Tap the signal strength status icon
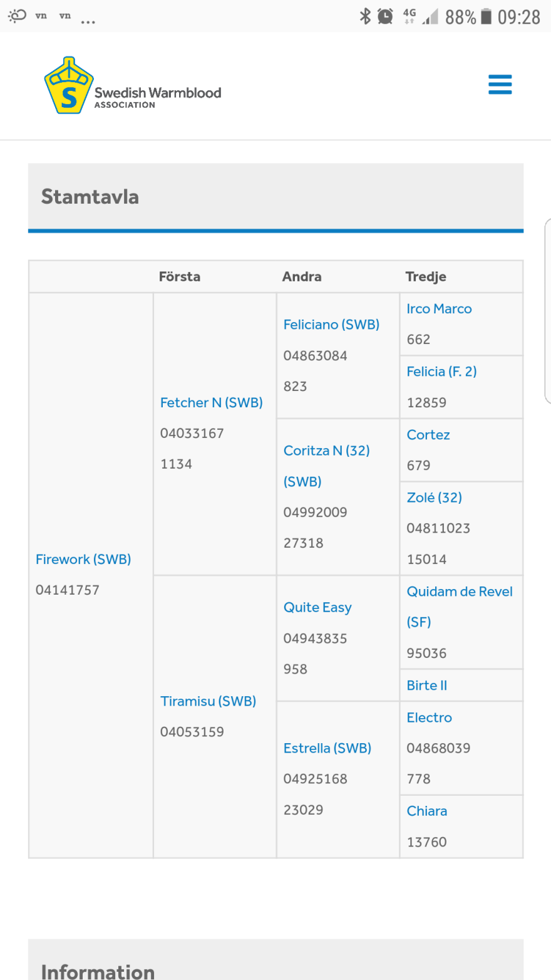The image size is (551, 980). click(x=430, y=16)
